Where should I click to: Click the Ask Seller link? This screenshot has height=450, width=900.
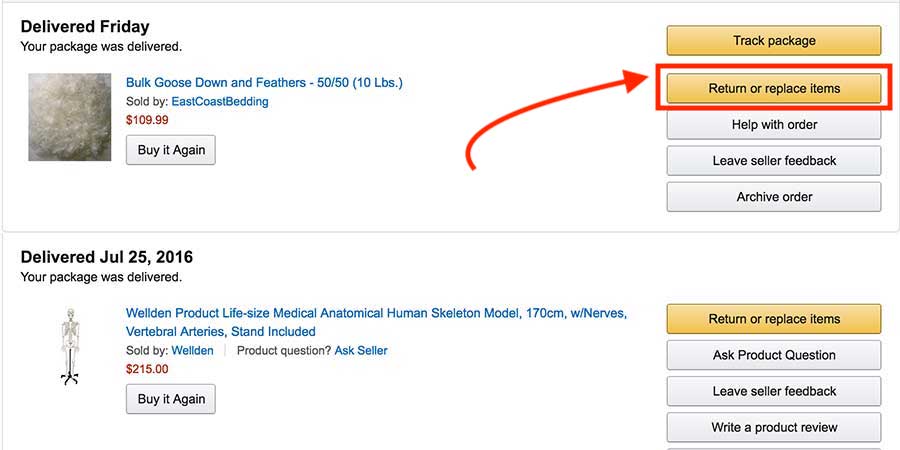pyautogui.click(x=361, y=350)
